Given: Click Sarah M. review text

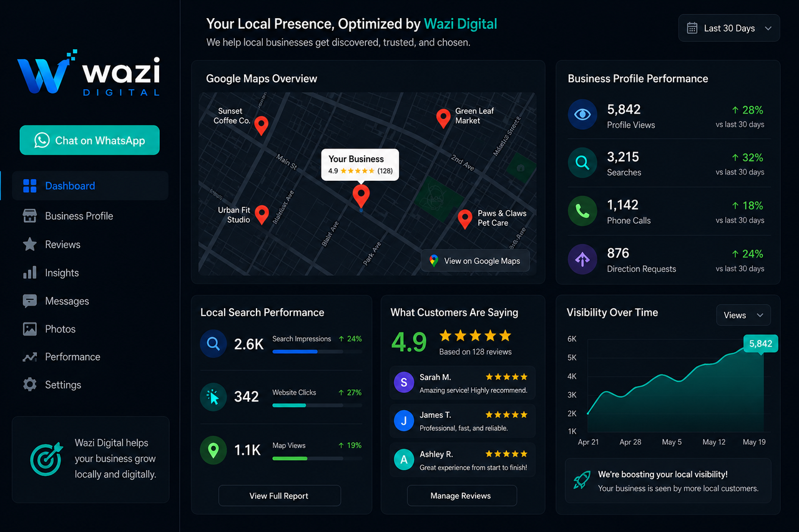Looking at the screenshot, I should tap(473, 390).
